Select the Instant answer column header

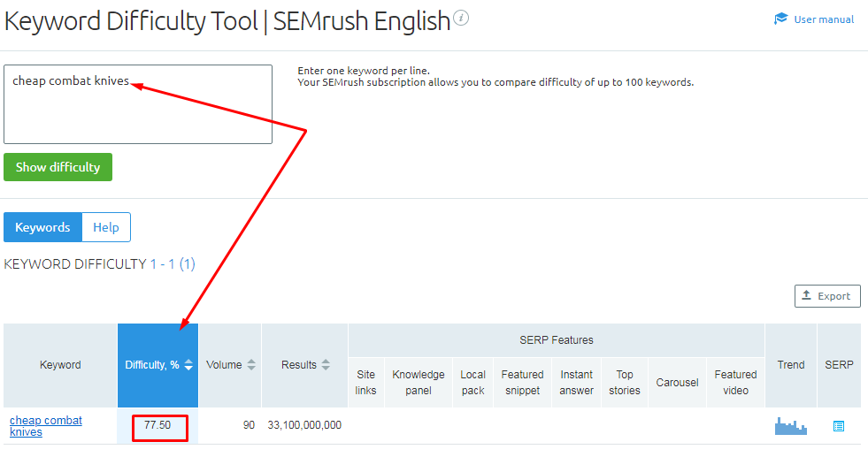(x=576, y=383)
